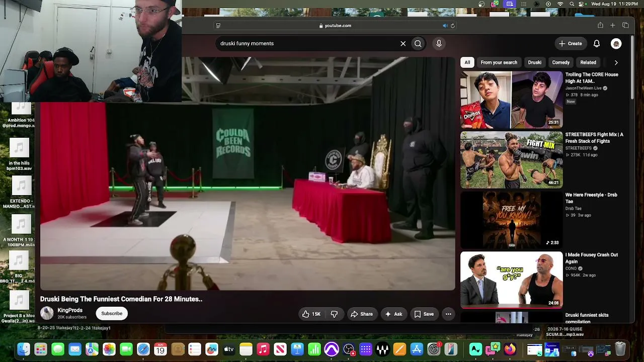This screenshot has height=362, width=644.
Task: Show Safari tab overview
Action: coord(625,26)
